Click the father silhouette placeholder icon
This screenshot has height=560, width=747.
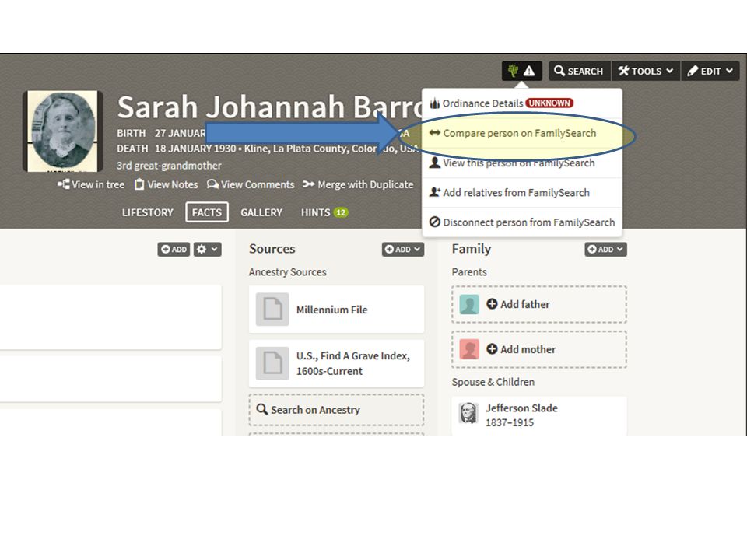pos(469,304)
